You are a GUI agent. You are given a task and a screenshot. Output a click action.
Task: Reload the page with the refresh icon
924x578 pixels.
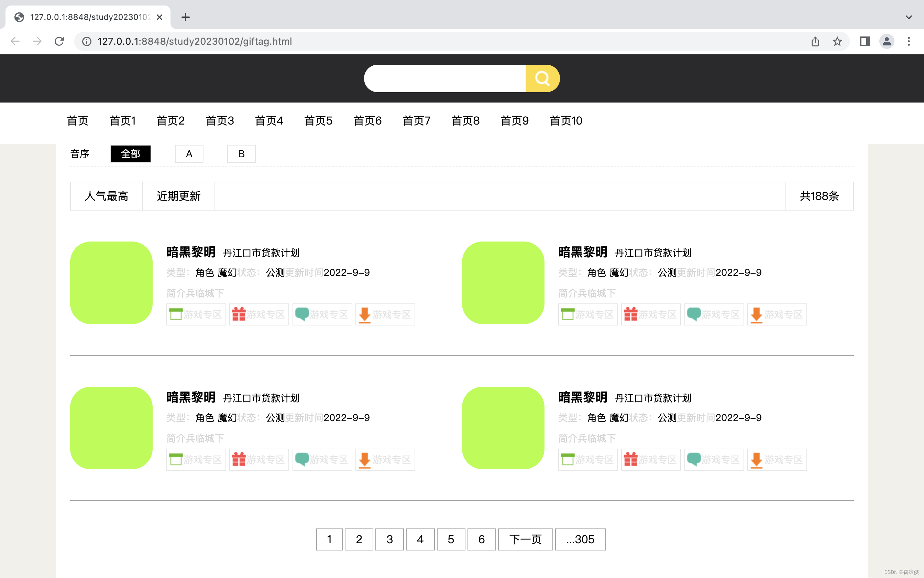(x=59, y=41)
